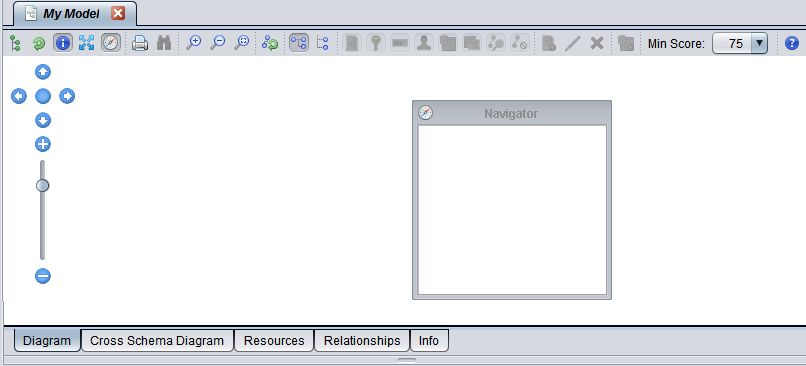806x366 pixels.
Task: Toggle the Navigator compass icon in toolbar
Action: point(111,43)
